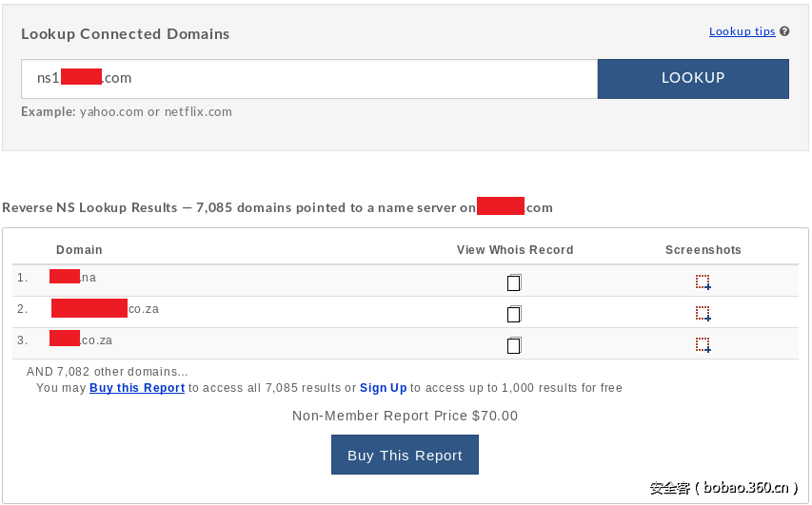
Task: Click the Screenshots column header
Action: click(703, 250)
